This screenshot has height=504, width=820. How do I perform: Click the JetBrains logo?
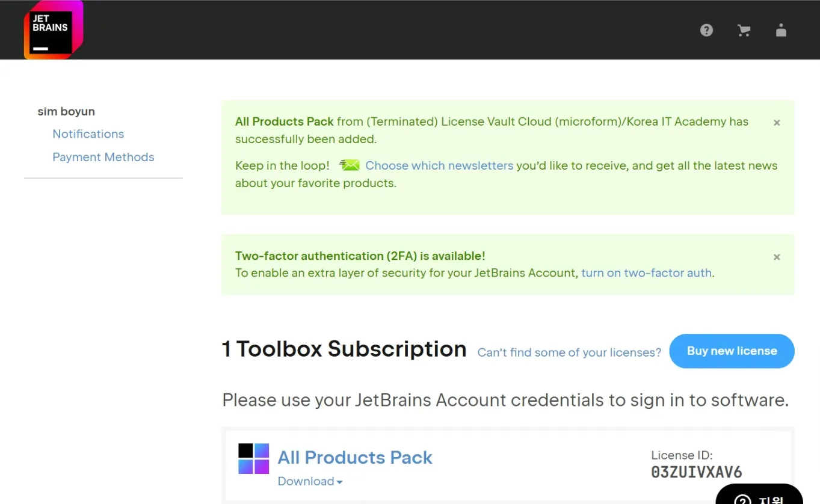point(54,30)
